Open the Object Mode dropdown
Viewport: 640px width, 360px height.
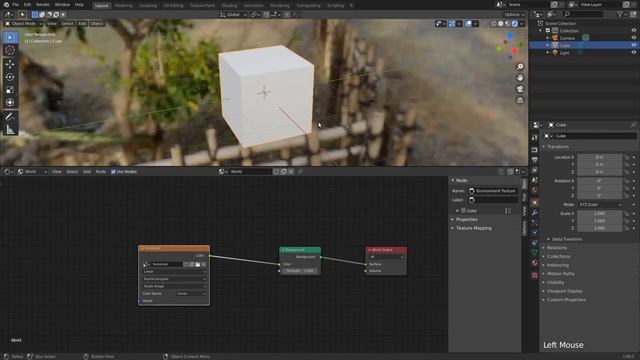click(x=24, y=24)
